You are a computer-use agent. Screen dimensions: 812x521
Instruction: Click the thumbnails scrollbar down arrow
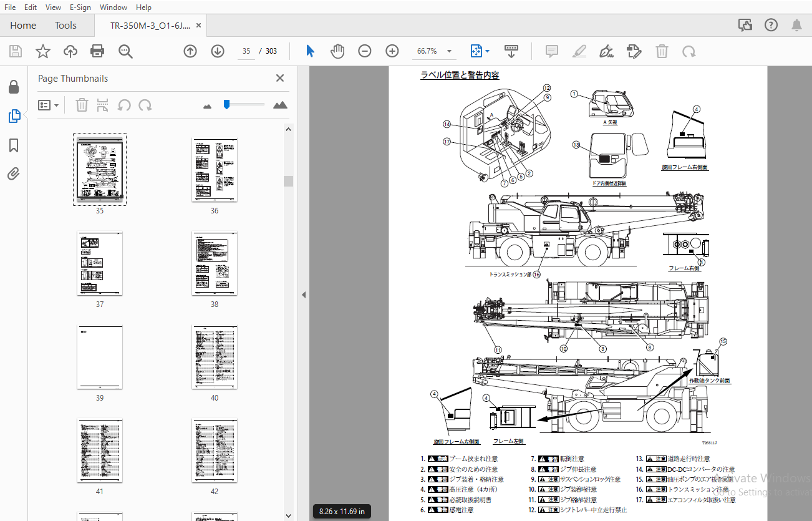288,516
